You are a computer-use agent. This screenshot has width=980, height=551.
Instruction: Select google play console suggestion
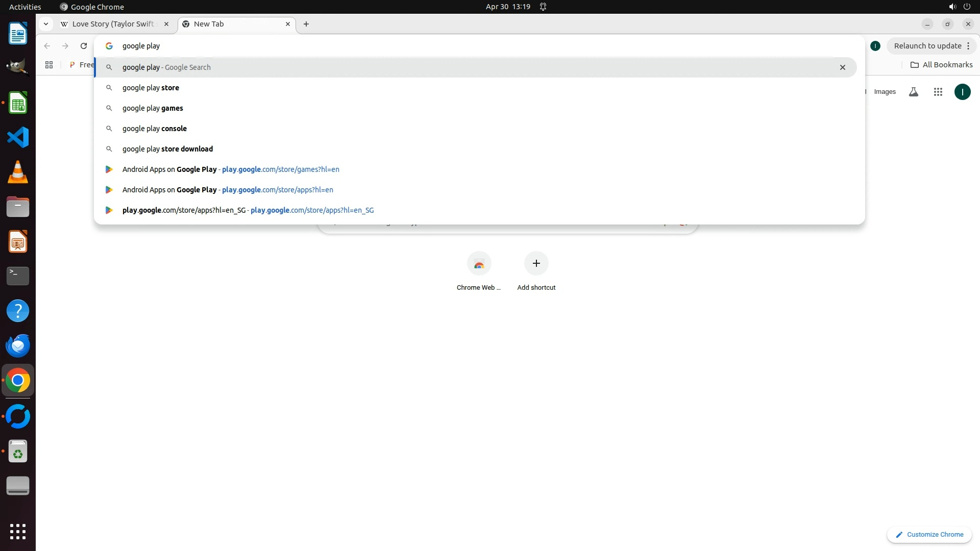click(x=154, y=129)
